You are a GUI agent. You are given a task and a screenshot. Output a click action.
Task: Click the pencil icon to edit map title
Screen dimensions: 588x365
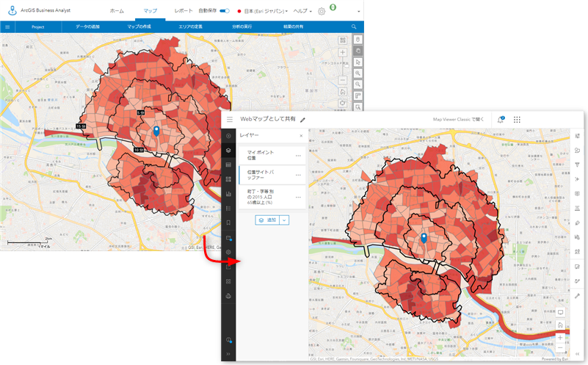pos(302,119)
